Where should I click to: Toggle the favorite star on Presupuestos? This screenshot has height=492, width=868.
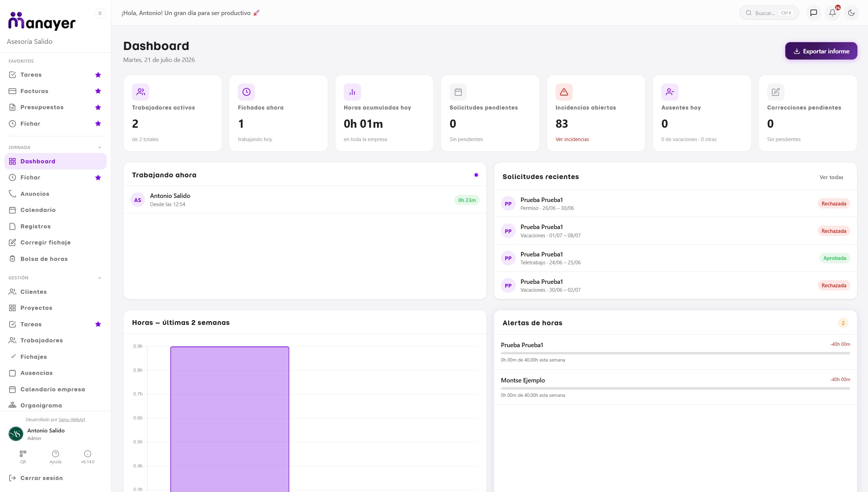98,107
